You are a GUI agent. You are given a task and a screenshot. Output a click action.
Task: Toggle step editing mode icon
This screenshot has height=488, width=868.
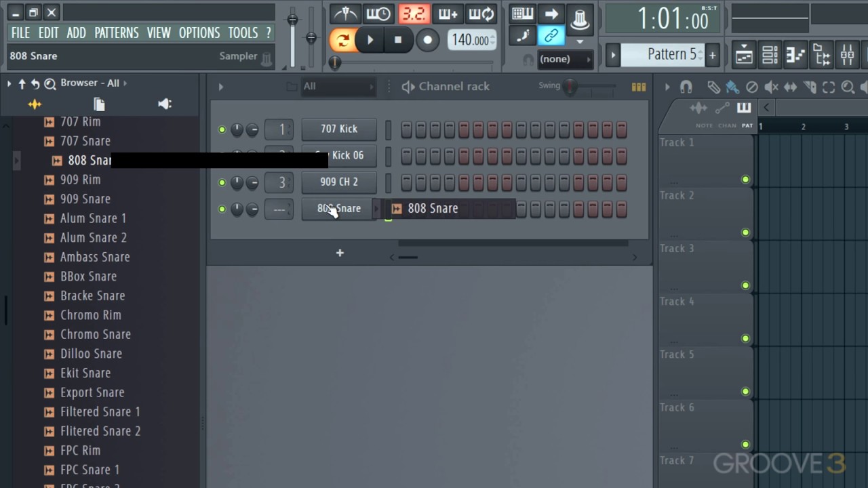point(522,35)
